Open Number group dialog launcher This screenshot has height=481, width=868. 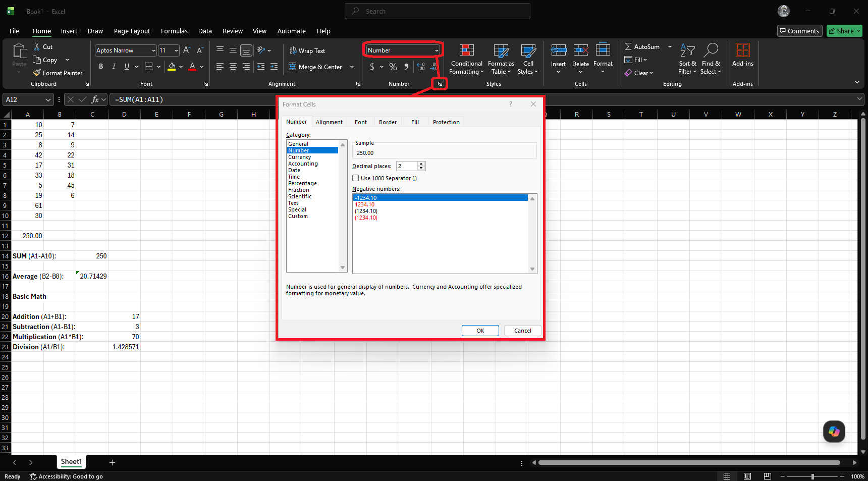click(x=440, y=84)
